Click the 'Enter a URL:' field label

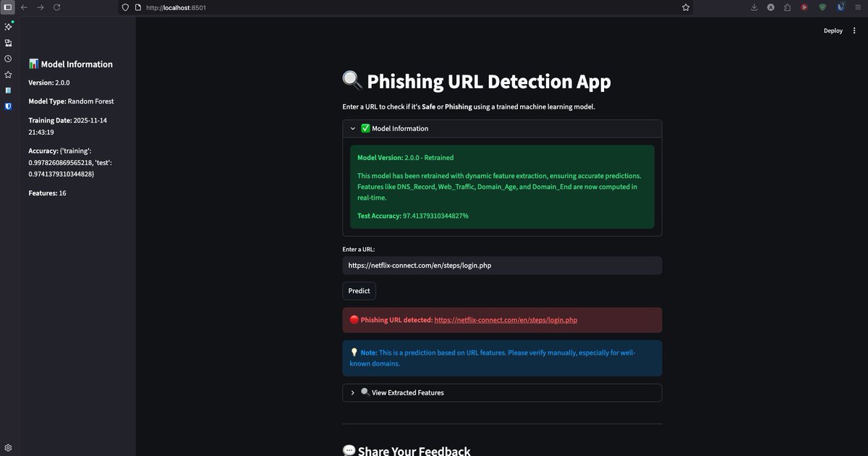[x=359, y=249]
